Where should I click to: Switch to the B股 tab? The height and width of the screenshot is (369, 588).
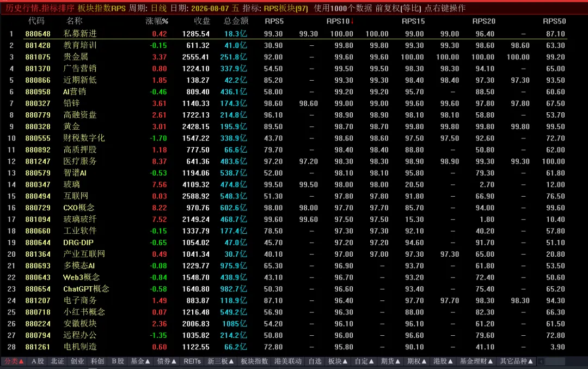118,361
